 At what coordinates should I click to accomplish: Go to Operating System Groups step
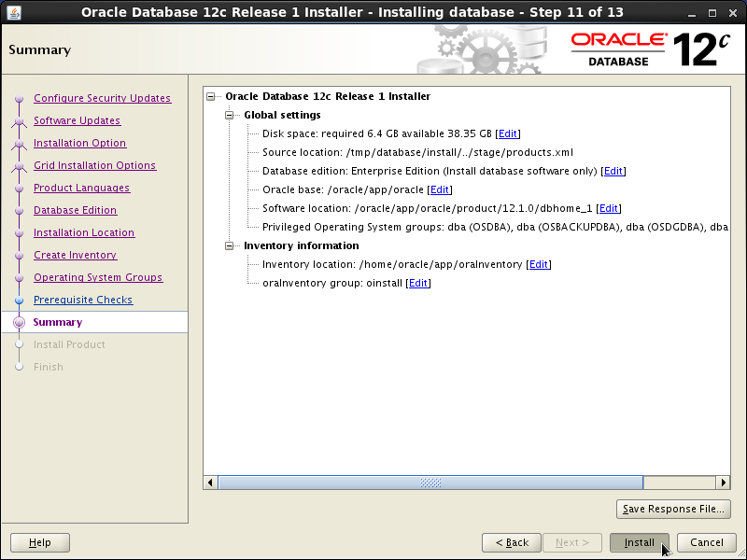(98, 277)
